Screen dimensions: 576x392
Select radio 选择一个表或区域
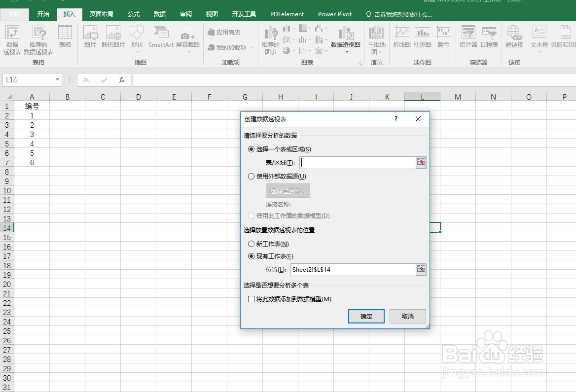[252, 149]
